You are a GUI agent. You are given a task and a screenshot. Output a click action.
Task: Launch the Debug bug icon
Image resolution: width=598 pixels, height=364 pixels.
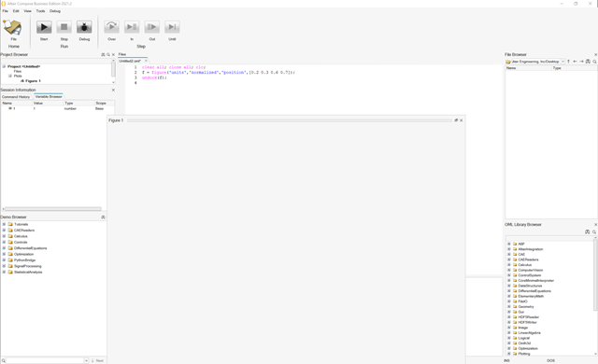point(84,27)
